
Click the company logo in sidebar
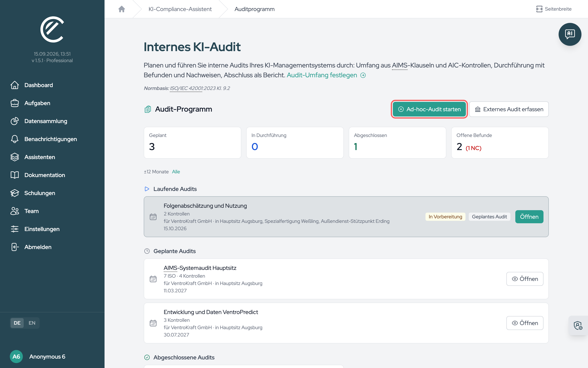pyautogui.click(x=52, y=29)
